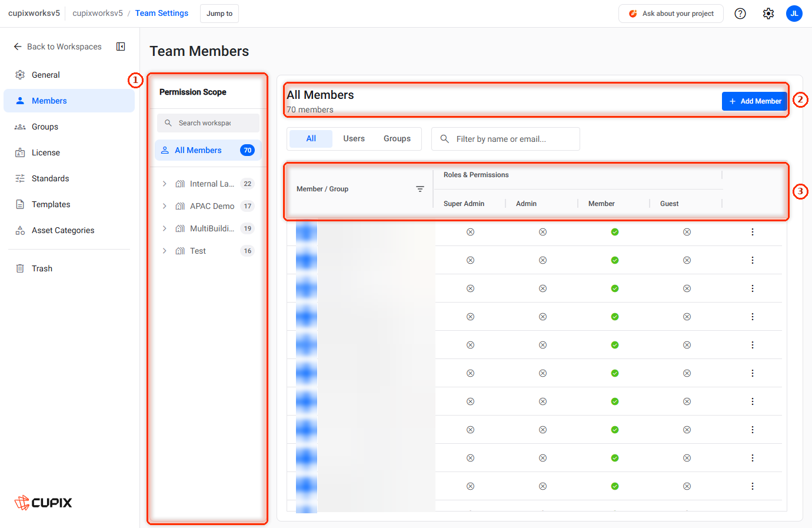Toggle Super Admin for the first member row

tap(470, 232)
